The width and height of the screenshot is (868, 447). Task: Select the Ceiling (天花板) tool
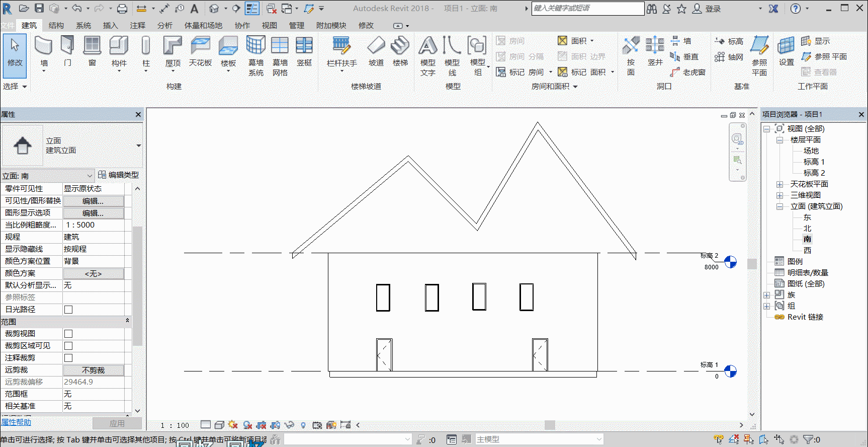pyautogui.click(x=200, y=51)
